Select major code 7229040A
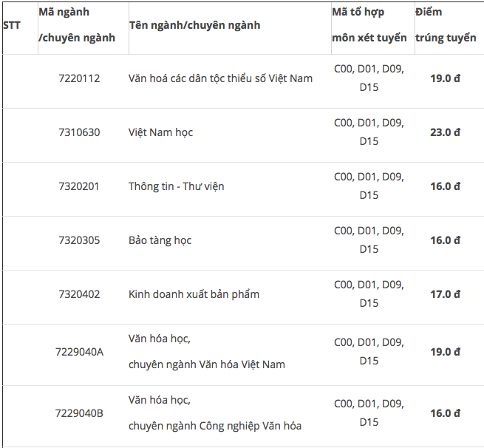The height and width of the screenshot is (448, 484). (79, 352)
